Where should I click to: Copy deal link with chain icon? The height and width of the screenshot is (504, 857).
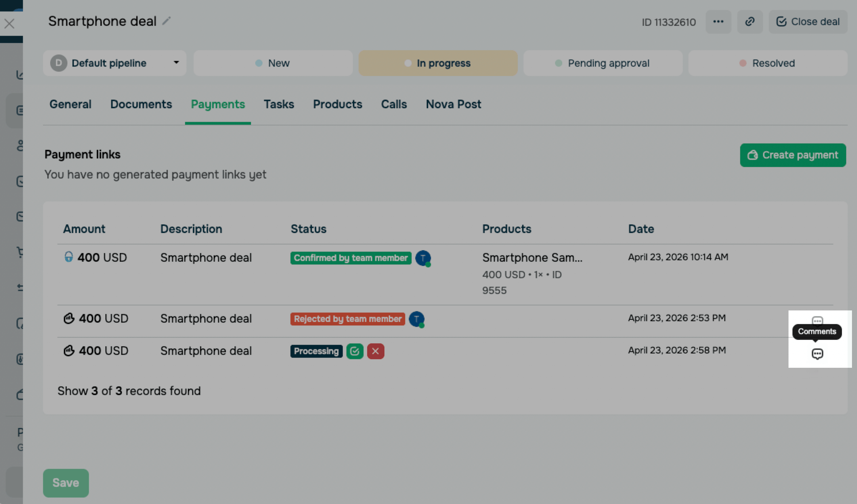point(749,22)
